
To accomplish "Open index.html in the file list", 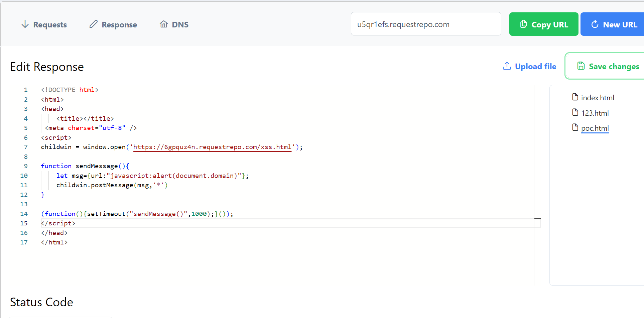I will pyautogui.click(x=598, y=98).
